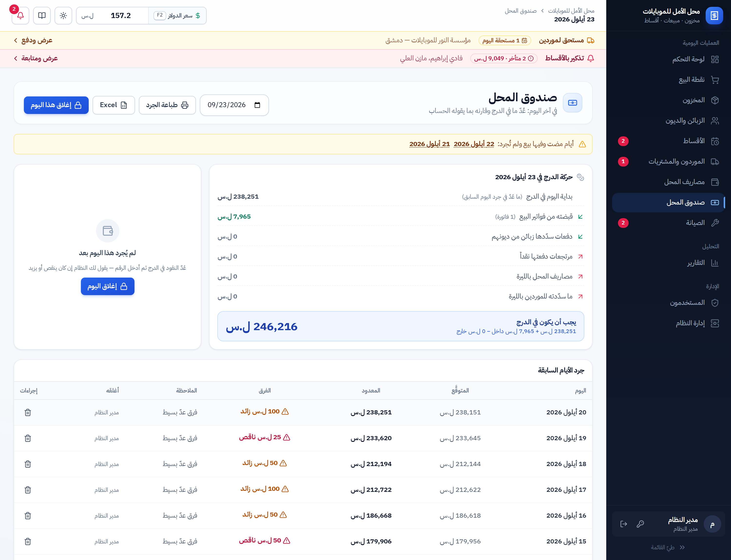Open الصيانة in sidebar
731x560 pixels.
669,223
